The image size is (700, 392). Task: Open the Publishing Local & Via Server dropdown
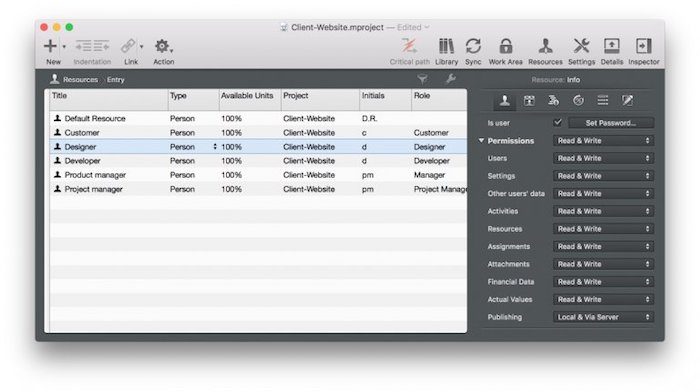click(x=603, y=317)
